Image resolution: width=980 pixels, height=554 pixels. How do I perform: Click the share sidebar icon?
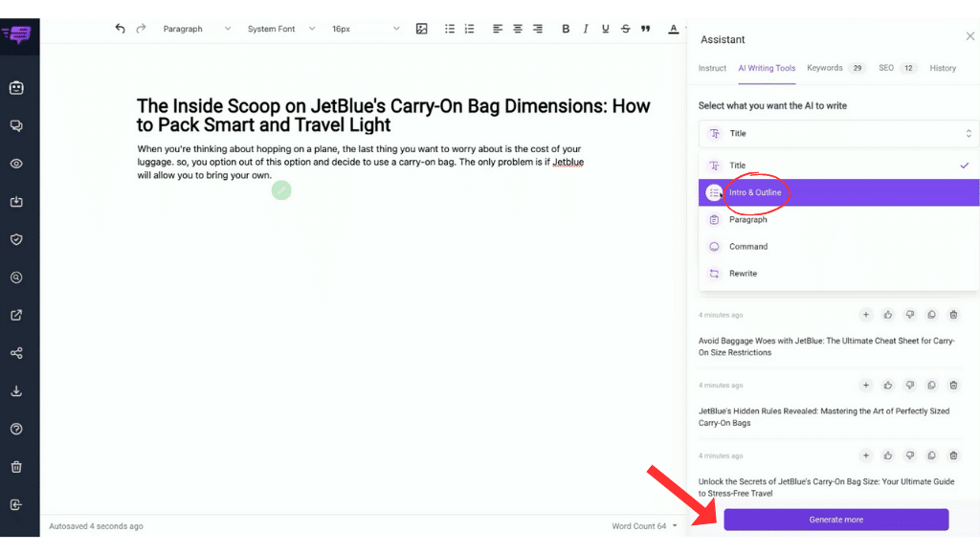click(17, 353)
